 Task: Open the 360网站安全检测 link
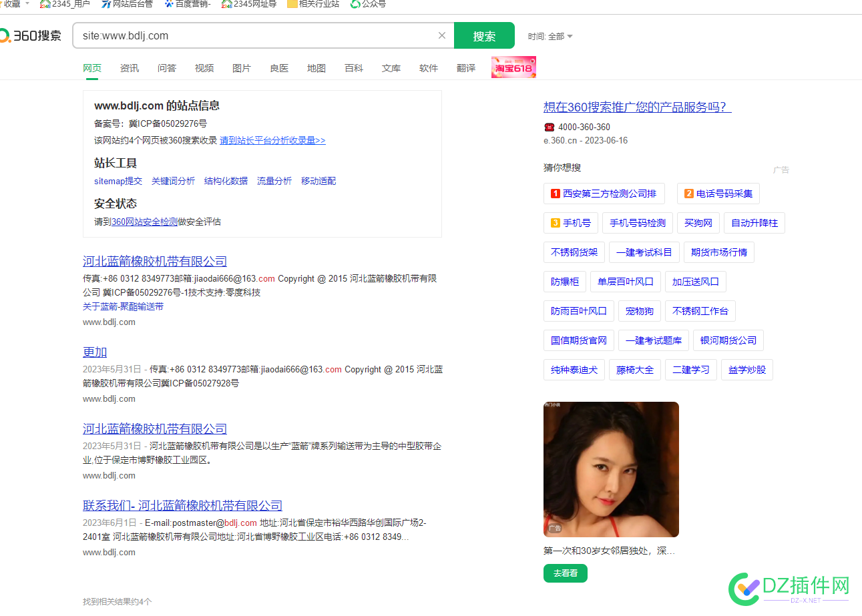(x=144, y=222)
